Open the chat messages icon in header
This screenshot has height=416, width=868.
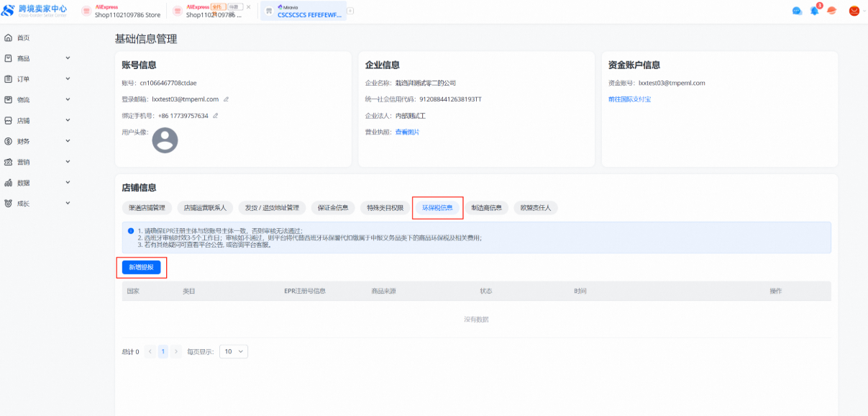click(797, 11)
